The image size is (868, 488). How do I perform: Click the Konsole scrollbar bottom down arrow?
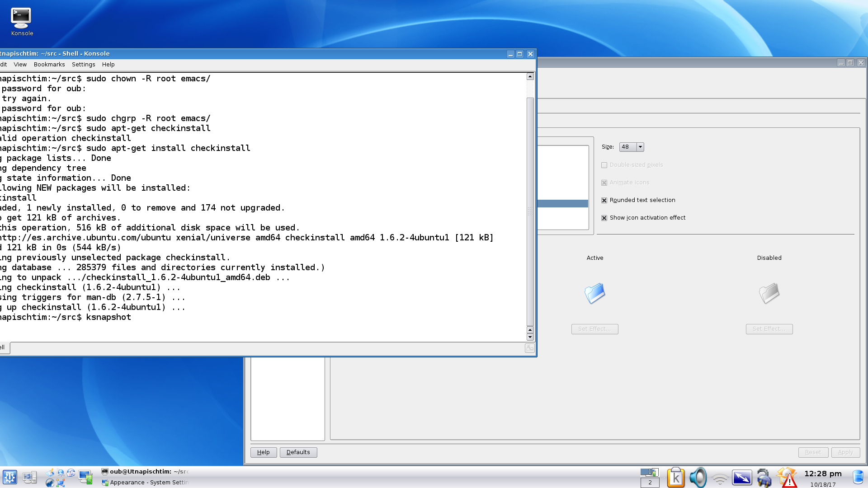point(530,337)
